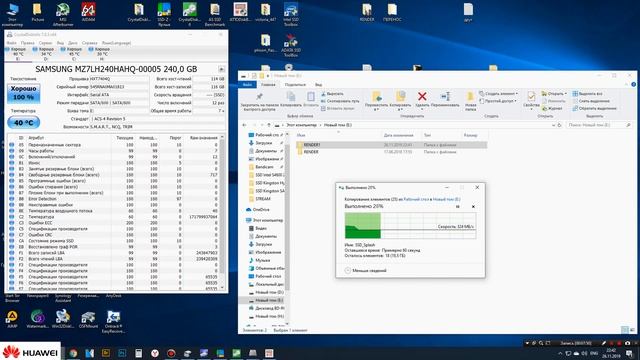This screenshot has height=360, width=640.
Task: Pause the copy operation in progress dialog
Action: [x=458, y=207]
